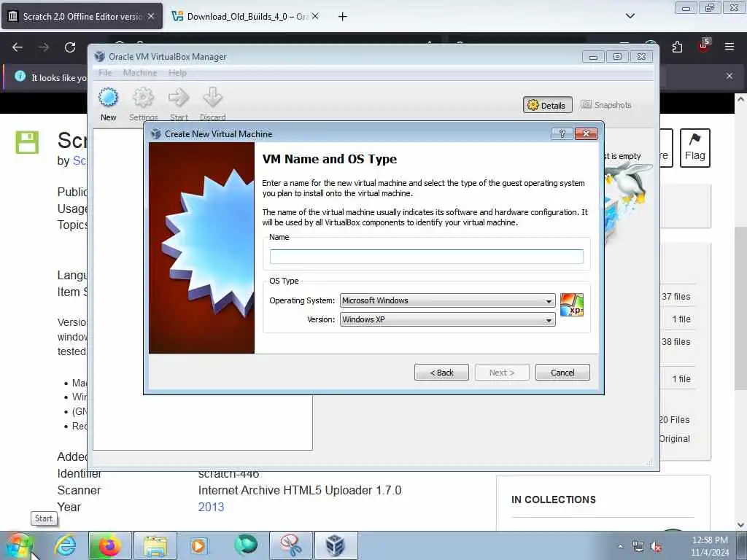
Task: Maximize the VirtualBox Manager window
Action: [x=617, y=57]
